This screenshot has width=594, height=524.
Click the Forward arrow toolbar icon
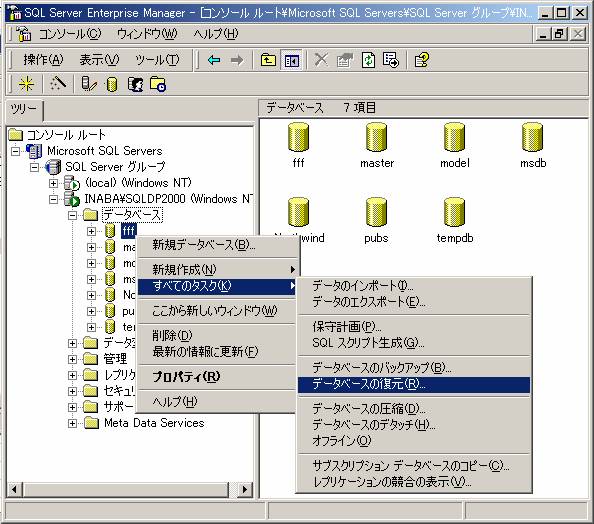tap(237, 60)
